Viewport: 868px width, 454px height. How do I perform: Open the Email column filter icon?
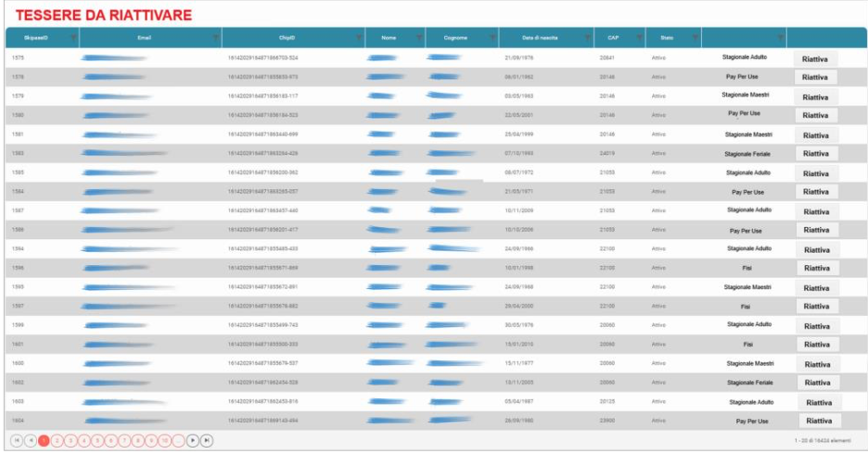pos(215,38)
